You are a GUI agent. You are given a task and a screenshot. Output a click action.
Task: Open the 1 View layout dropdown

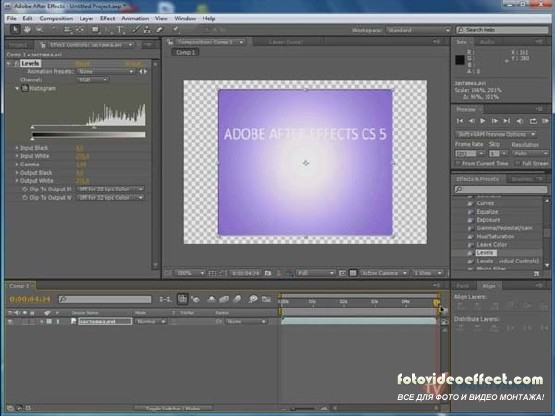tap(428, 273)
